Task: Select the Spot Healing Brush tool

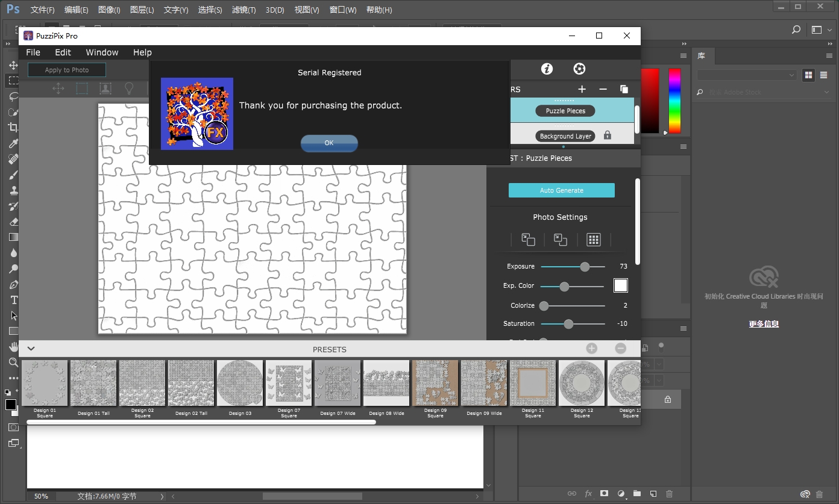Action: [13, 159]
